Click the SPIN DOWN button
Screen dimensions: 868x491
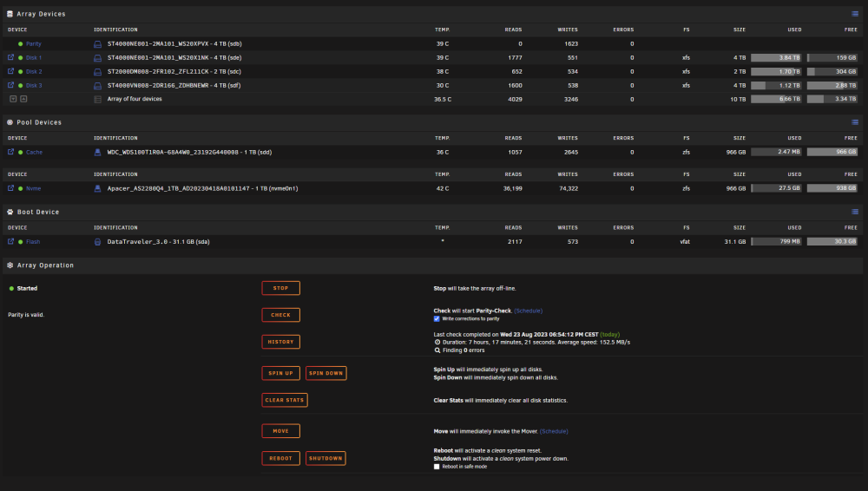coord(326,373)
